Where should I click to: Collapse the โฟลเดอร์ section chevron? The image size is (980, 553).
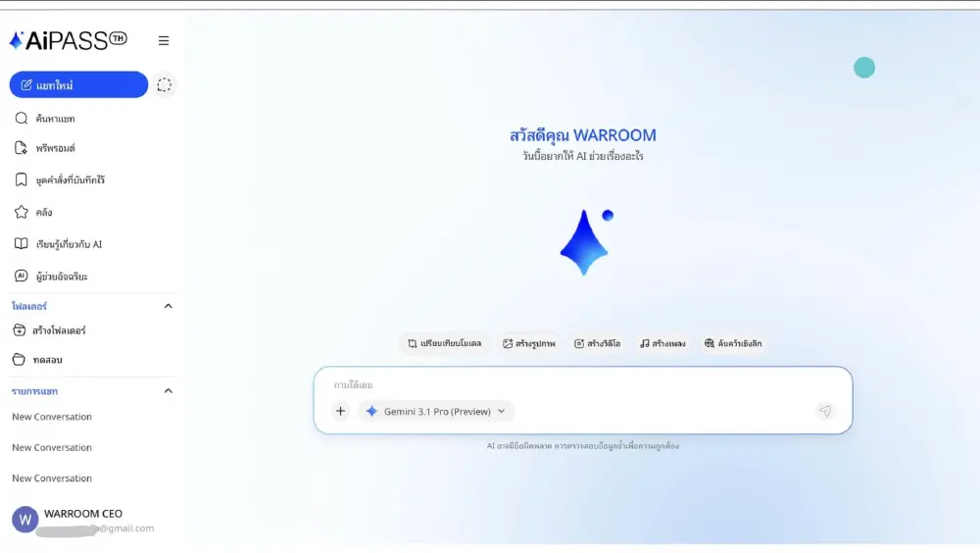(x=169, y=306)
